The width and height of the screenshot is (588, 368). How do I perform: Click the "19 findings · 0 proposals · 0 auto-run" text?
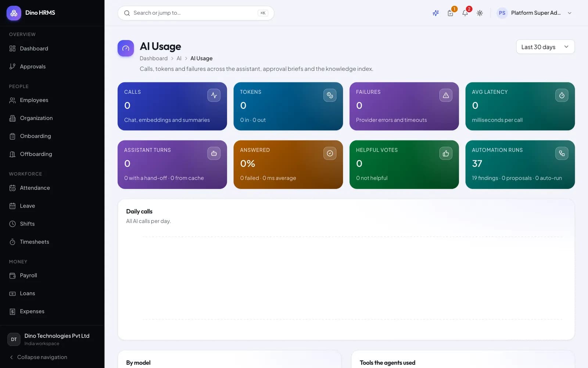[x=517, y=178]
